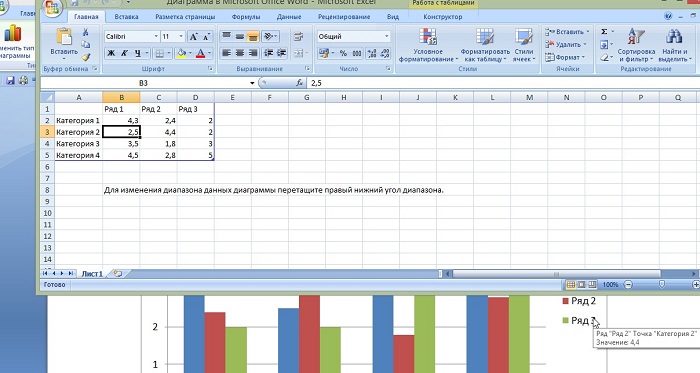Decrease indent icon
The height and width of the screenshot is (373, 700).
click(268, 54)
